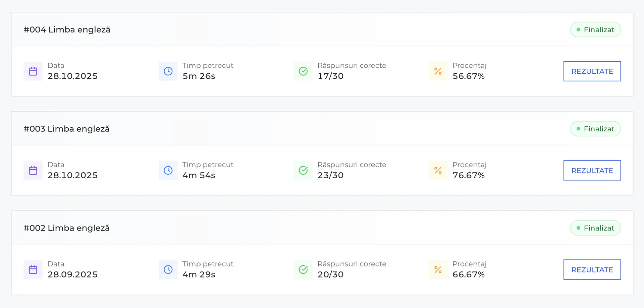Image resolution: width=644 pixels, height=308 pixels.
Task: Click the Finalizat badge on test #003
Action: click(x=595, y=129)
